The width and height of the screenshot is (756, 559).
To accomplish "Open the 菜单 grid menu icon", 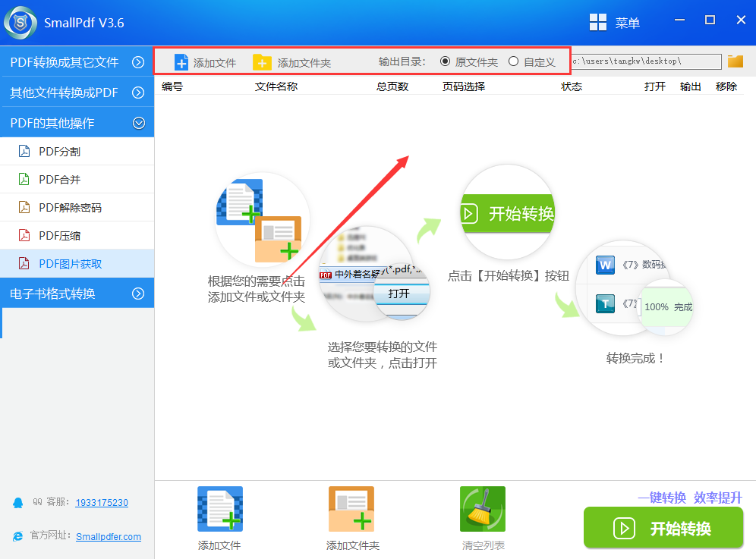I will coord(598,22).
